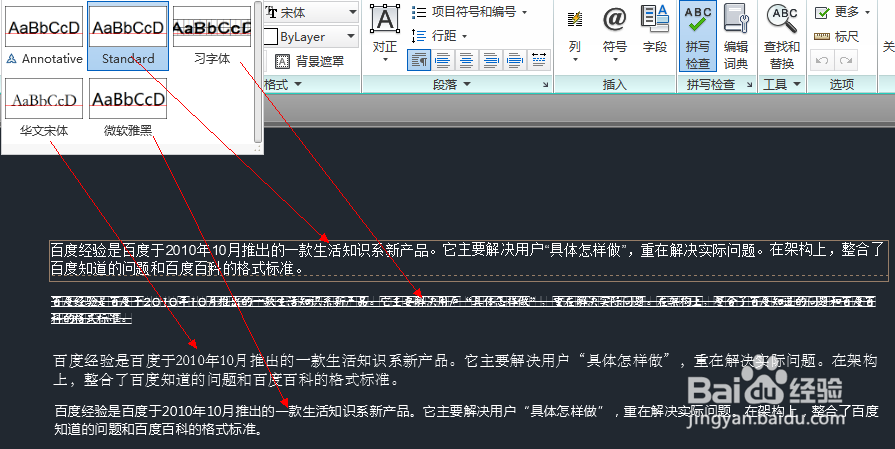Open the 符号 symbol menu
Screen dimensions: 895x449
point(615,34)
